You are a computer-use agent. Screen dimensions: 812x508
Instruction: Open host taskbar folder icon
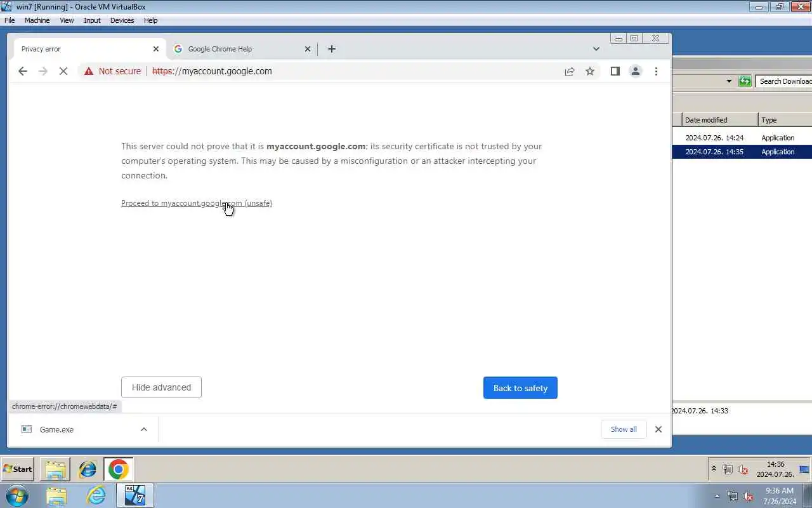pyautogui.click(x=56, y=496)
